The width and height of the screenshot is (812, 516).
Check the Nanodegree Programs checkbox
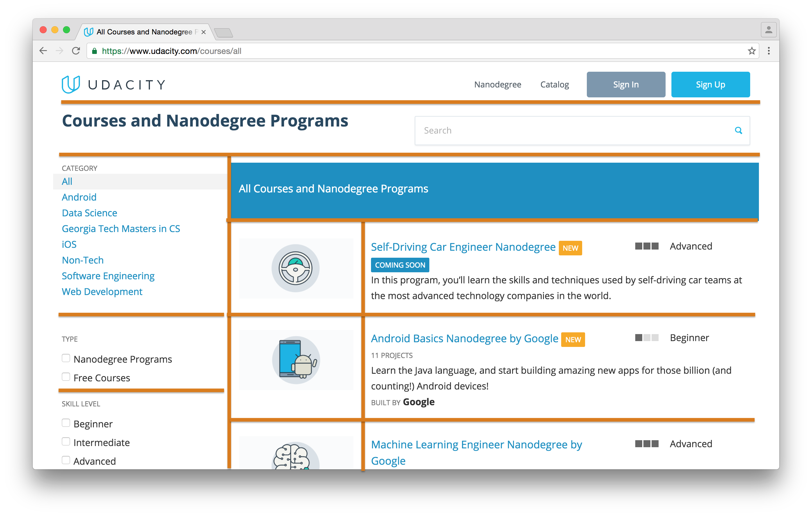point(66,358)
